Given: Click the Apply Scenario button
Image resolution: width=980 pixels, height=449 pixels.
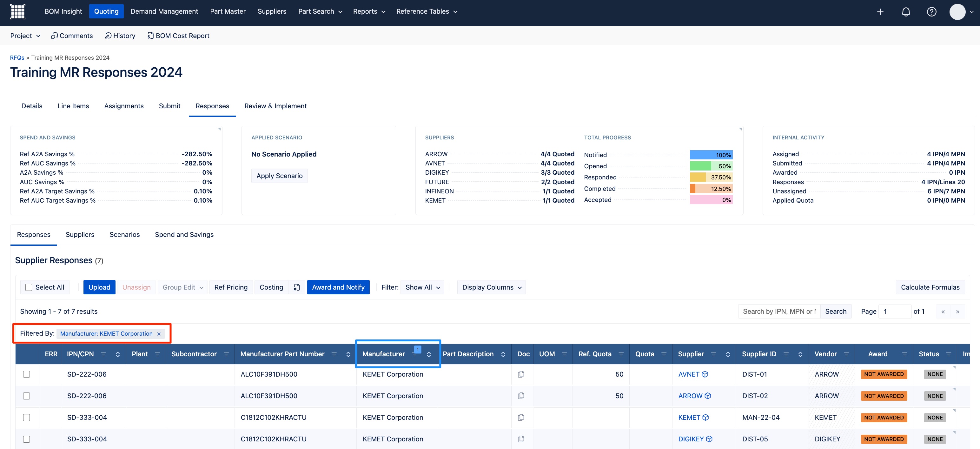Looking at the screenshot, I should [x=279, y=176].
